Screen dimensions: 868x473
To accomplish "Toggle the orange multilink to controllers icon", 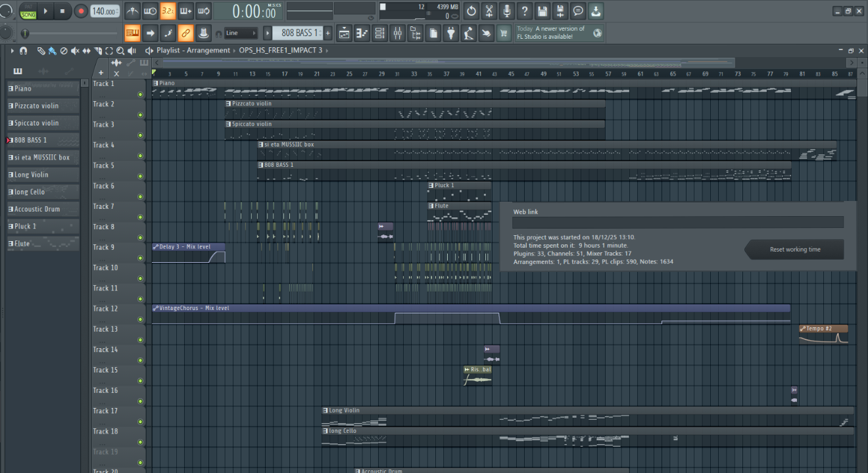I will 185,33.
